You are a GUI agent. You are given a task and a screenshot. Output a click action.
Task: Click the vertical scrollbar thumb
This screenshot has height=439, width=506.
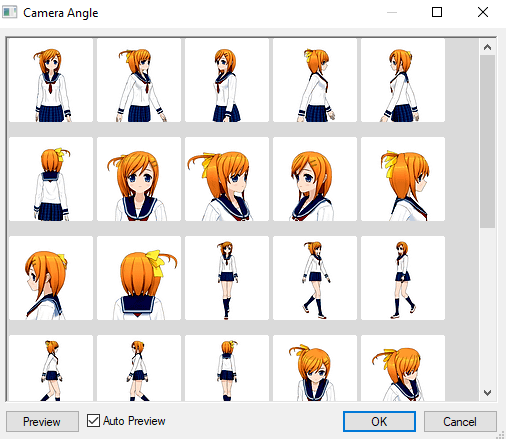tap(487, 142)
